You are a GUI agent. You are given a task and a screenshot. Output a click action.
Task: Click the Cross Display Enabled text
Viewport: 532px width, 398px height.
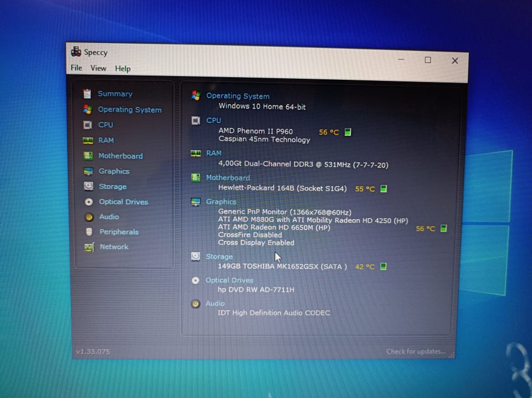(256, 243)
